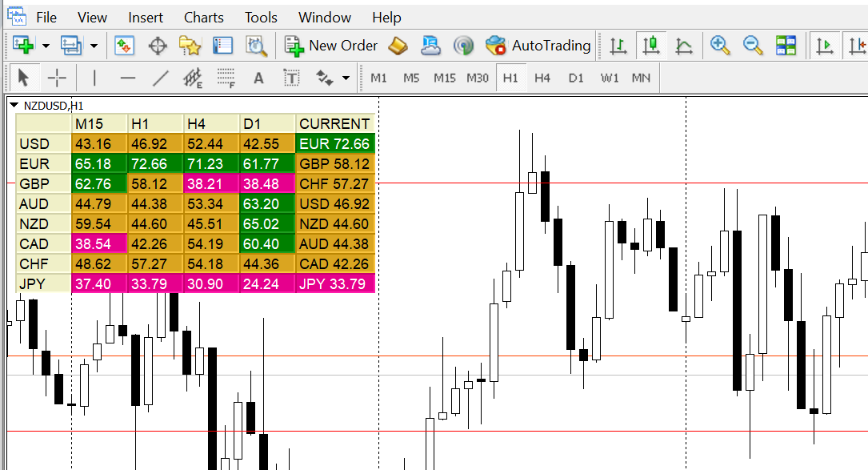Open the View menu

coord(93,18)
